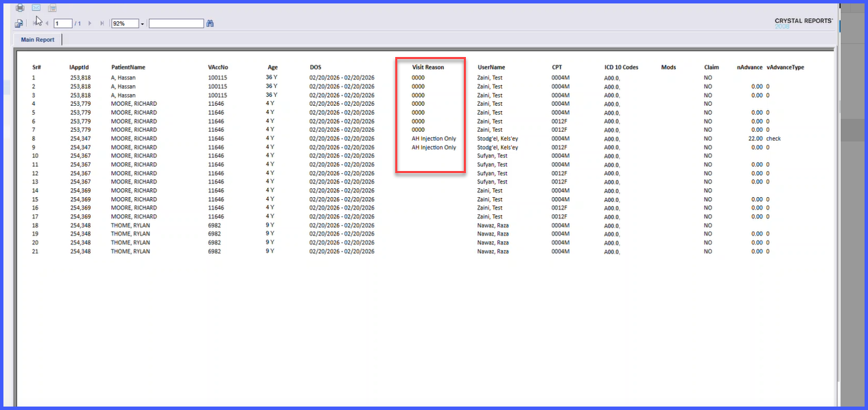Click the vAdvanceType column header
This screenshot has width=868, height=410.
click(785, 67)
